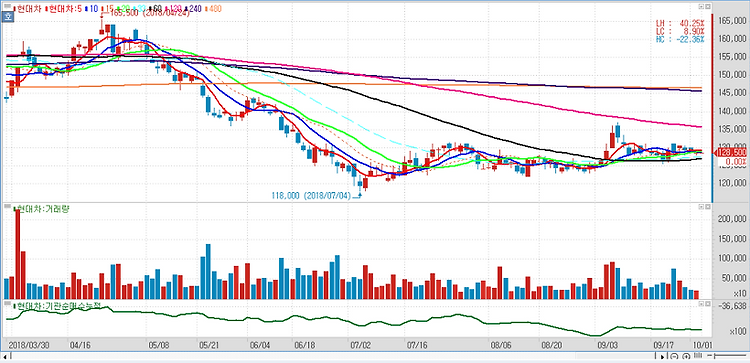The width and height of the screenshot is (750, 363).
Task: Click the scroll-right arrow near zoom controls
Action: pyautogui.click(x=662, y=356)
